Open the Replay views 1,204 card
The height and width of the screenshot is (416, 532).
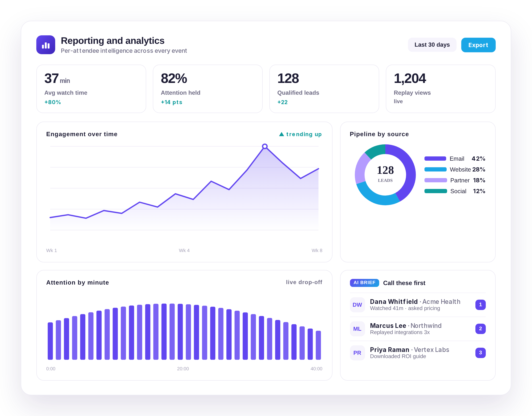point(440,89)
